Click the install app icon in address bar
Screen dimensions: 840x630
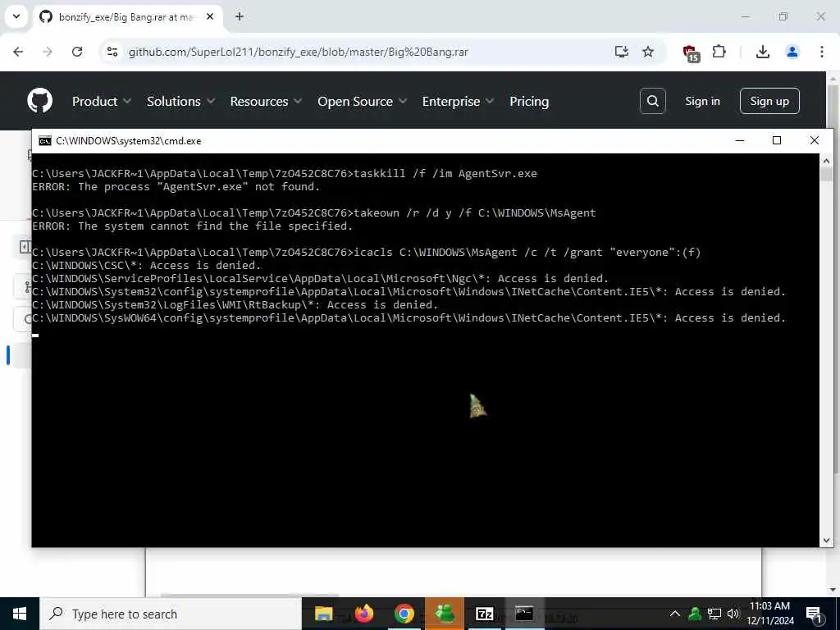pos(622,52)
